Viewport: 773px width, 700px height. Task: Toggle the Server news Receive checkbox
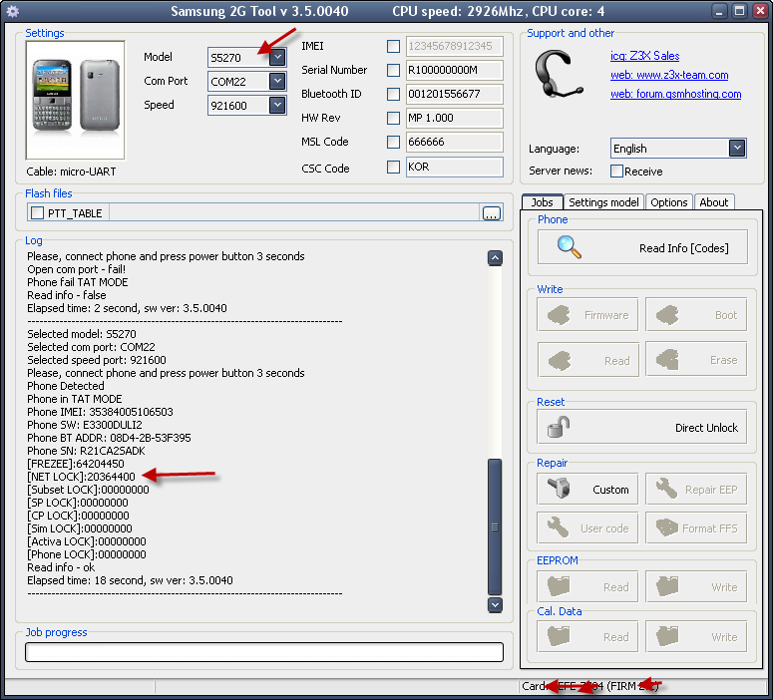pos(616,172)
